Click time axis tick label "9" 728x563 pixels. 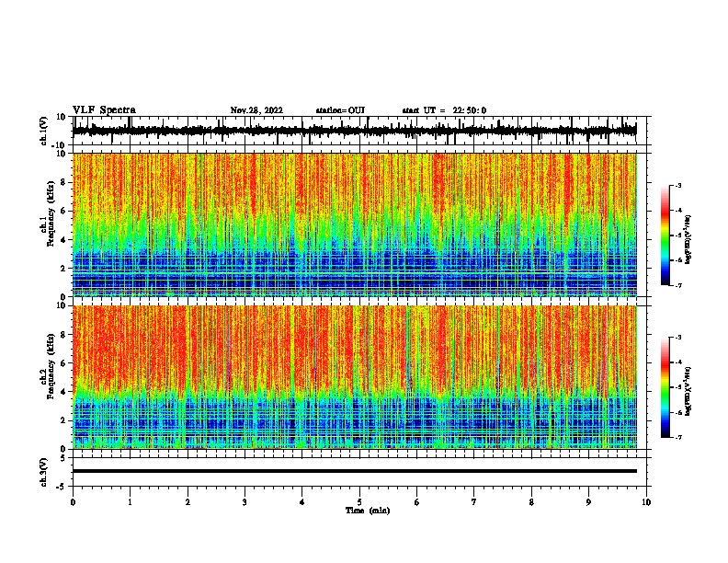coord(588,502)
